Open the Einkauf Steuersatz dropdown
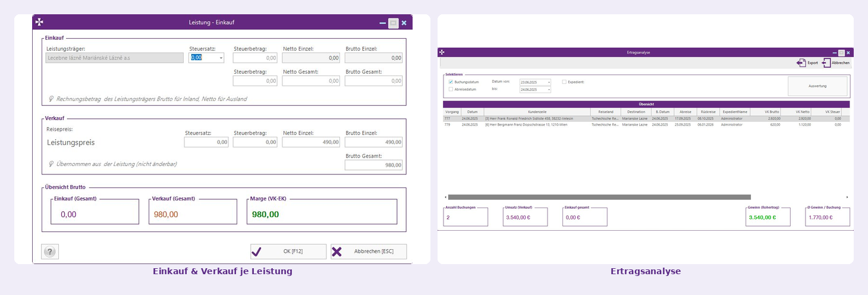The height and width of the screenshot is (295, 868). [221, 58]
